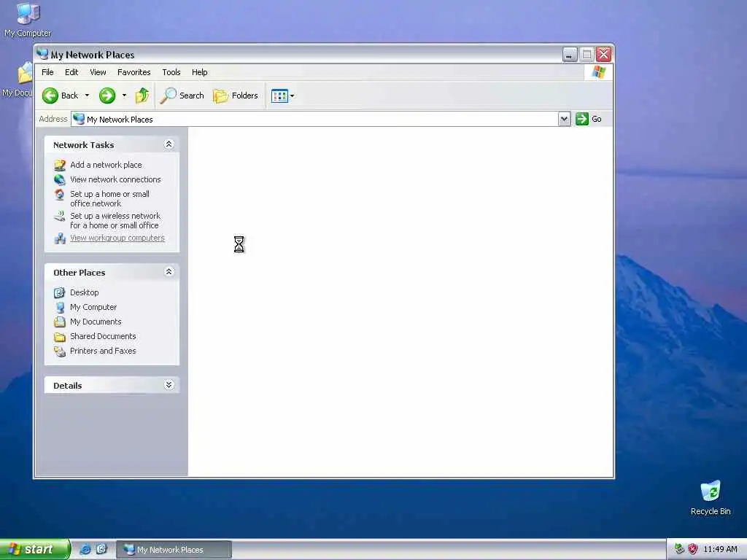Open My Documents from Other Places
This screenshot has width=747, height=560.
tap(96, 322)
